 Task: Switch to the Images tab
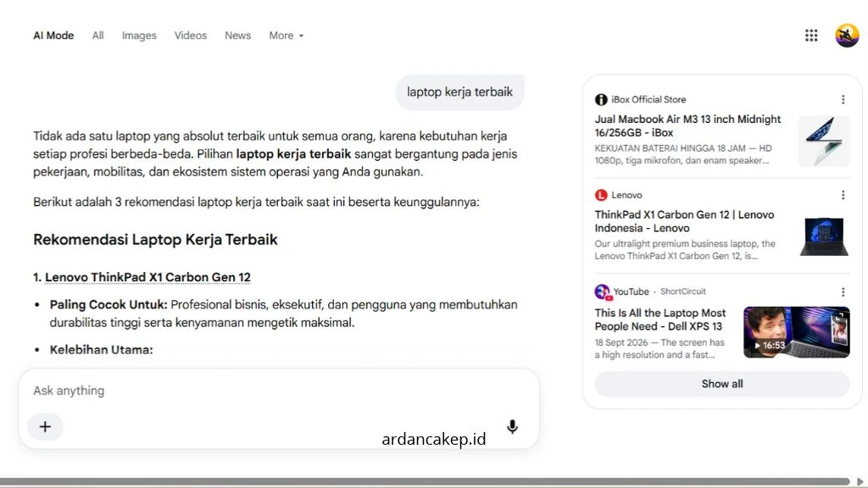139,36
